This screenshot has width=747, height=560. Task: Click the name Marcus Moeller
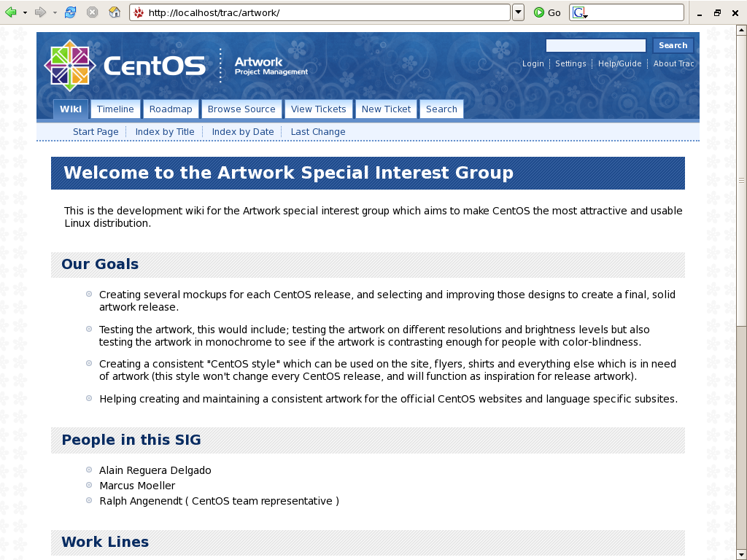[137, 486]
